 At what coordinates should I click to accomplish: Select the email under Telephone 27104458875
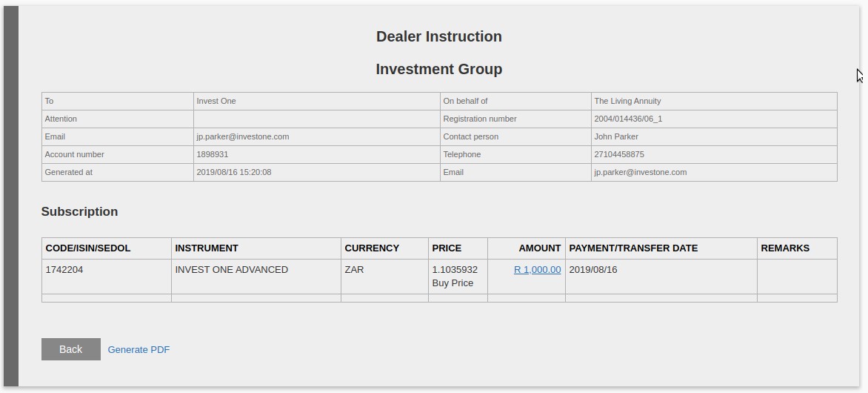[641, 172]
